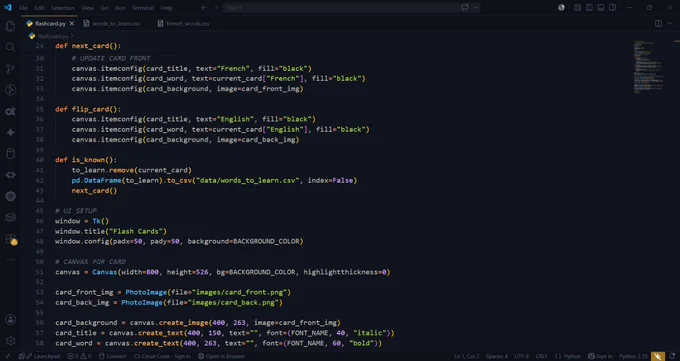Toggle the secondary side bar layout icon
Image resolution: width=680 pixels, height=361 pixels.
coord(612,7)
